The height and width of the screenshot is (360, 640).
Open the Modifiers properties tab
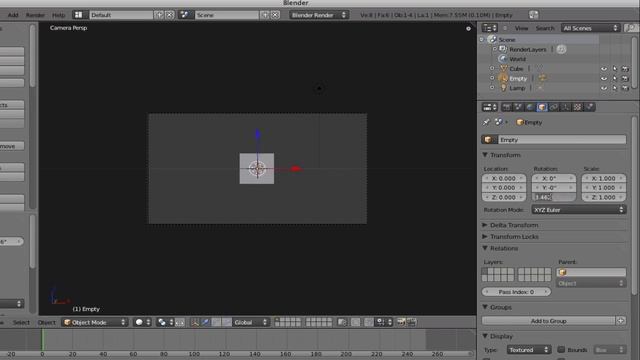click(x=565, y=107)
